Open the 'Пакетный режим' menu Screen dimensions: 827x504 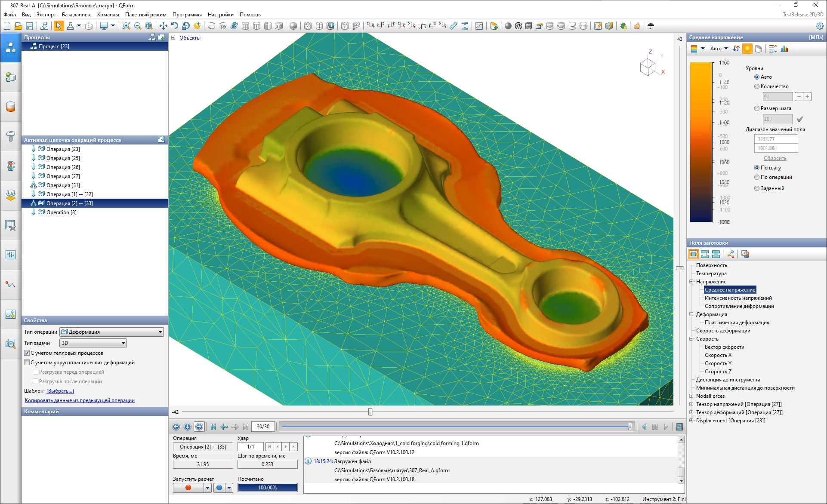[x=145, y=15]
